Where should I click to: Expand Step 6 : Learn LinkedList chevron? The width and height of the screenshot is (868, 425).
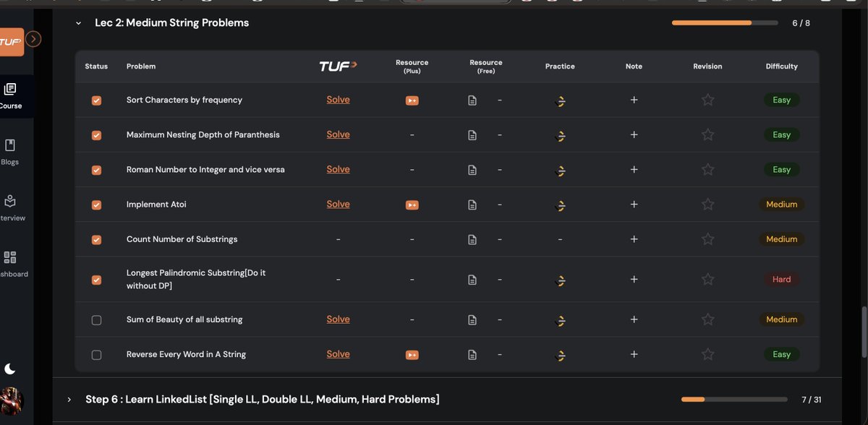pos(69,400)
